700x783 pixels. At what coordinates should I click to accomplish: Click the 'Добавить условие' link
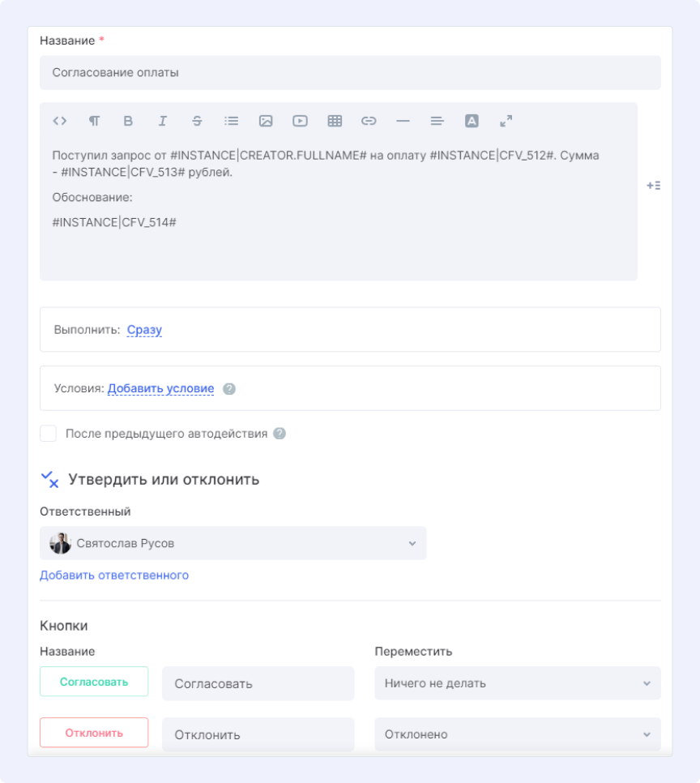[160, 388]
